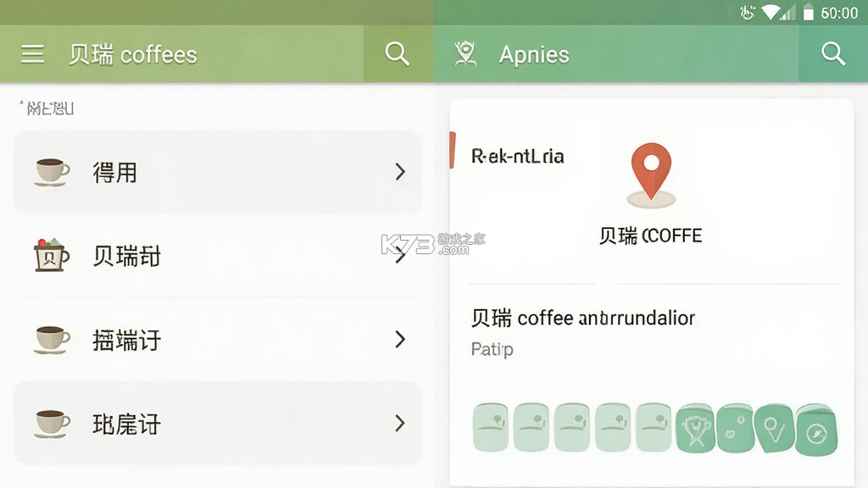The height and width of the screenshot is (488, 868).
Task: Tap the search icon in 贝瑞 coffees header
Action: point(397,54)
